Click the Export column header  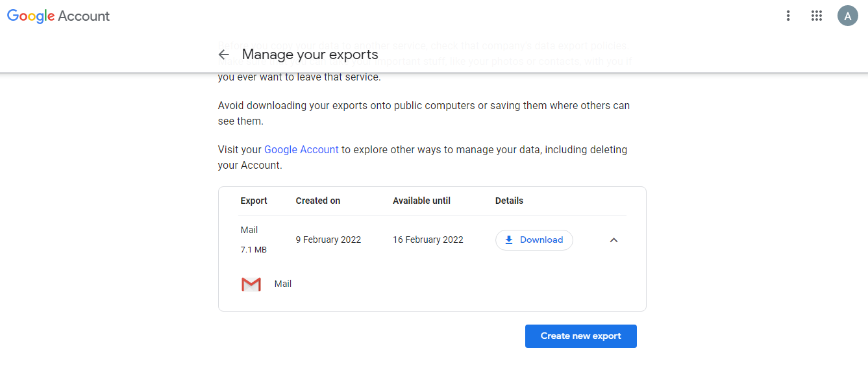254,201
